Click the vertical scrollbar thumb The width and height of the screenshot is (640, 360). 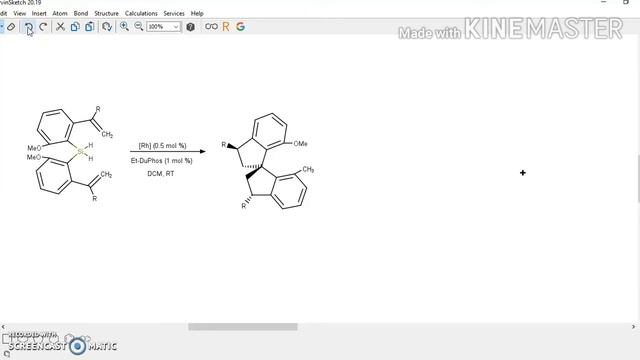click(x=638, y=178)
